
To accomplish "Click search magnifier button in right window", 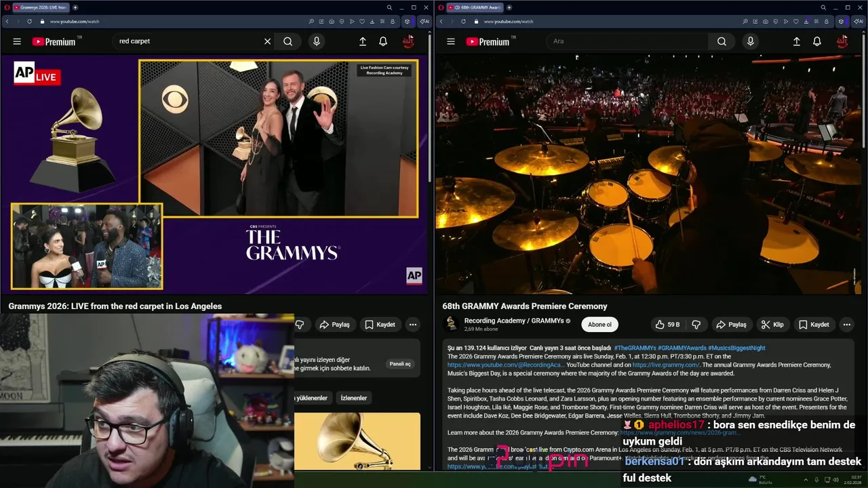I will [x=722, y=41].
